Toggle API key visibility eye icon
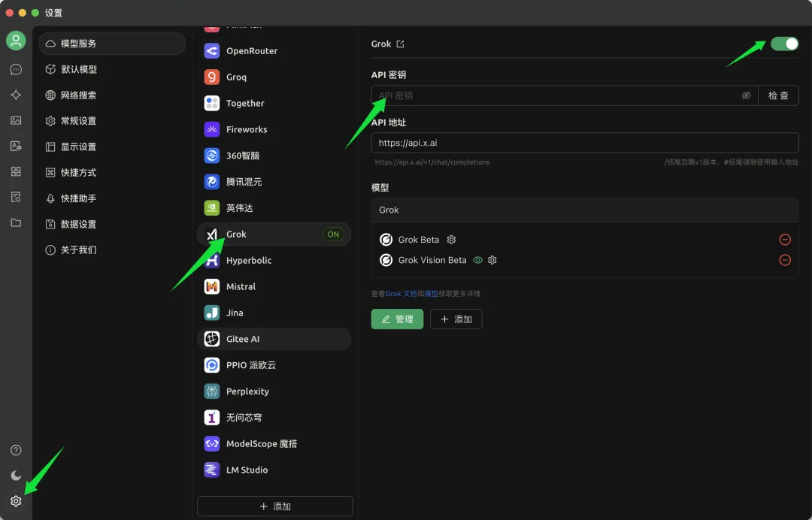812x520 pixels. click(x=747, y=95)
